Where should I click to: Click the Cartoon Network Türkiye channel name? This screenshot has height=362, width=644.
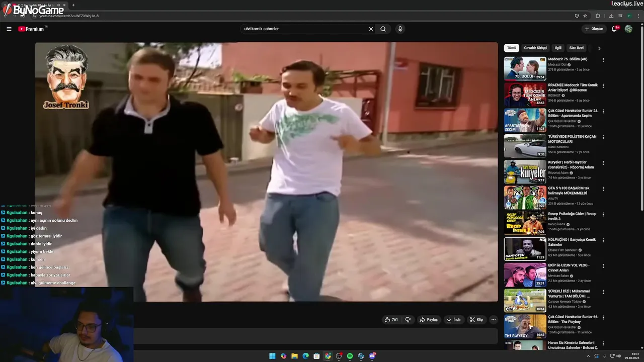click(565, 302)
